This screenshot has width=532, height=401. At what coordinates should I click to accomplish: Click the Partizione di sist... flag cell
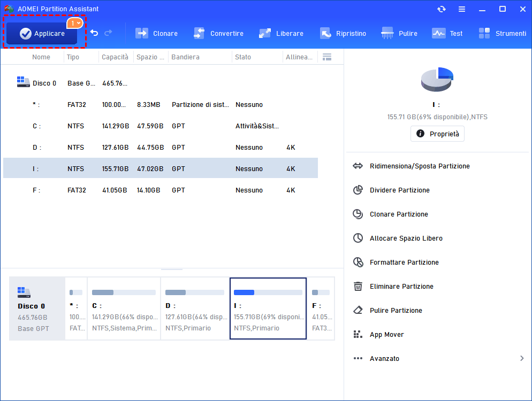(201, 105)
